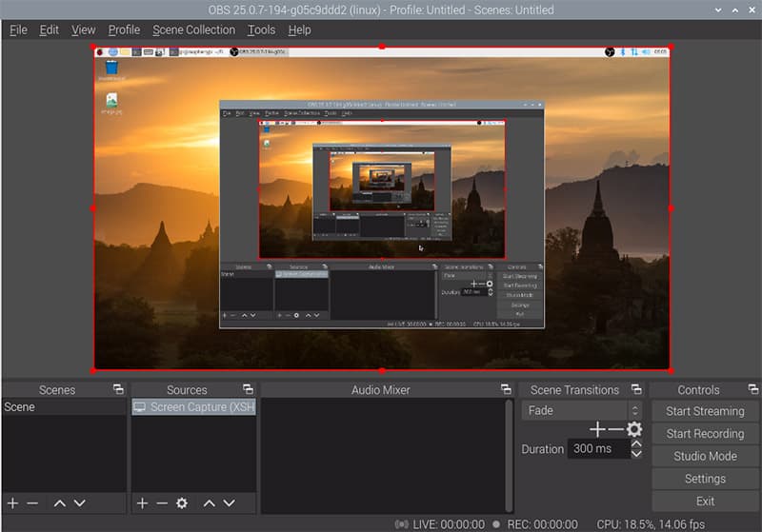Click the screen capture preview canvas

point(382,208)
